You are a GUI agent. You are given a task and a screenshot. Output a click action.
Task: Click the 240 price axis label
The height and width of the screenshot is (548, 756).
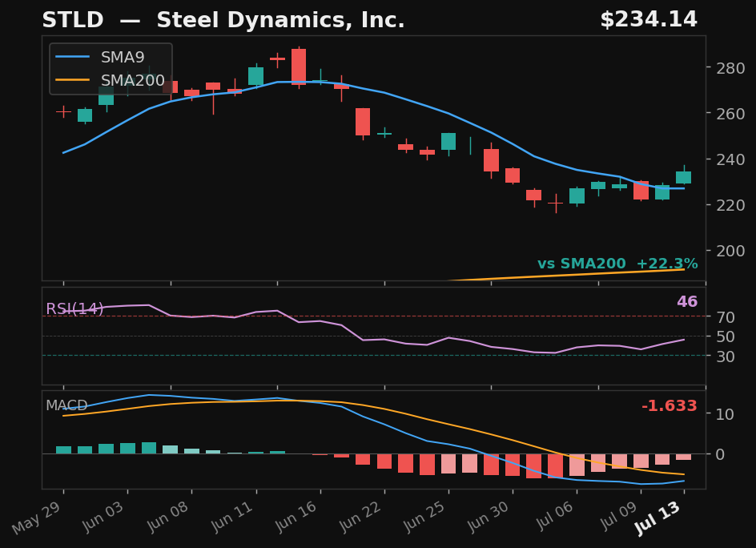730,159
